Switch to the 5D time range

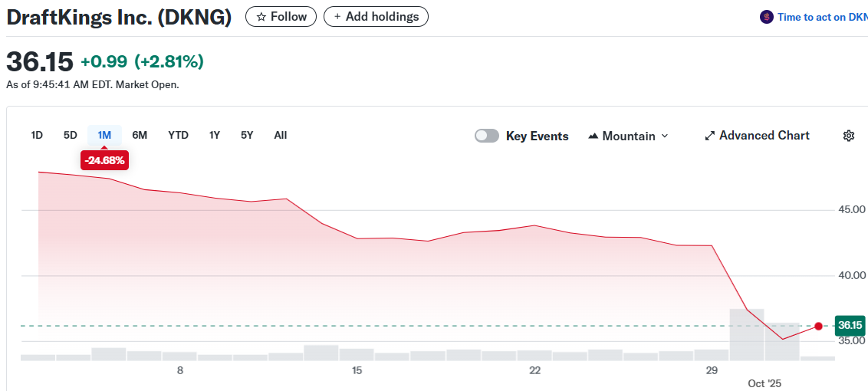pyautogui.click(x=70, y=135)
